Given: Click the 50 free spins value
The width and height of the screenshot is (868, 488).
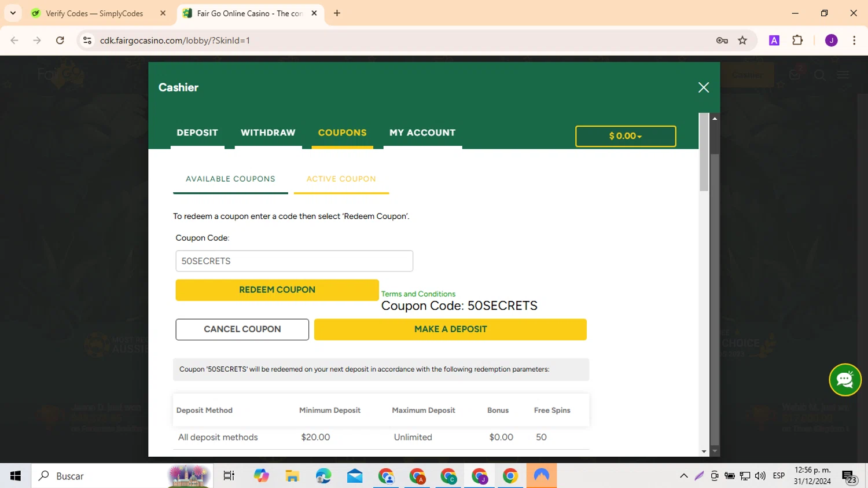Looking at the screenshot, I should 541,438.
